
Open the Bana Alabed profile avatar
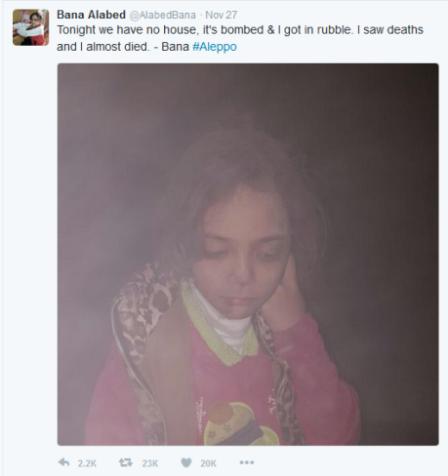31,27
